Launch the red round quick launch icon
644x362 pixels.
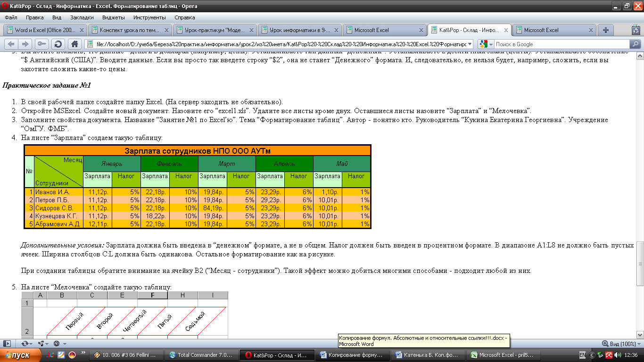tap(72, 355)
